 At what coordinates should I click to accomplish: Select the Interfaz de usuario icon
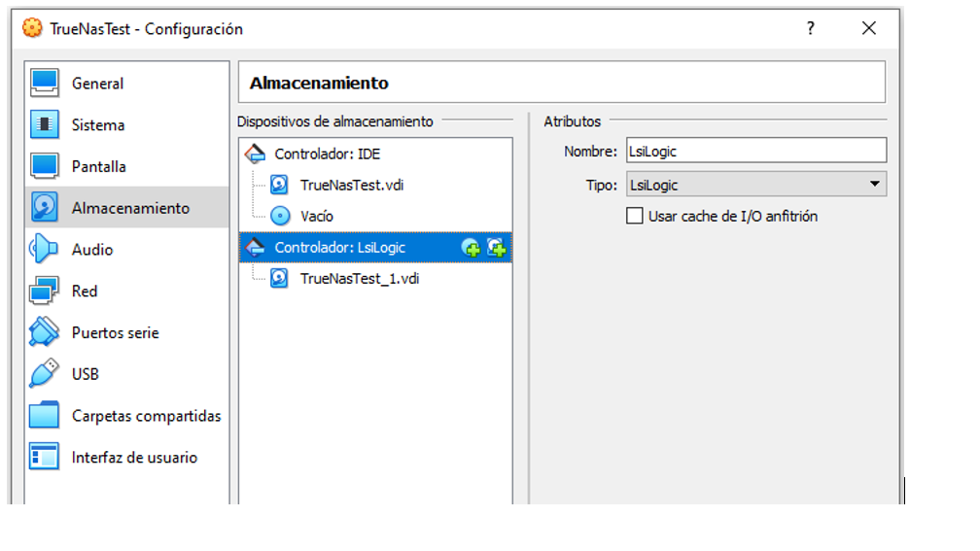pyautogui.click(x=44, y=457)
